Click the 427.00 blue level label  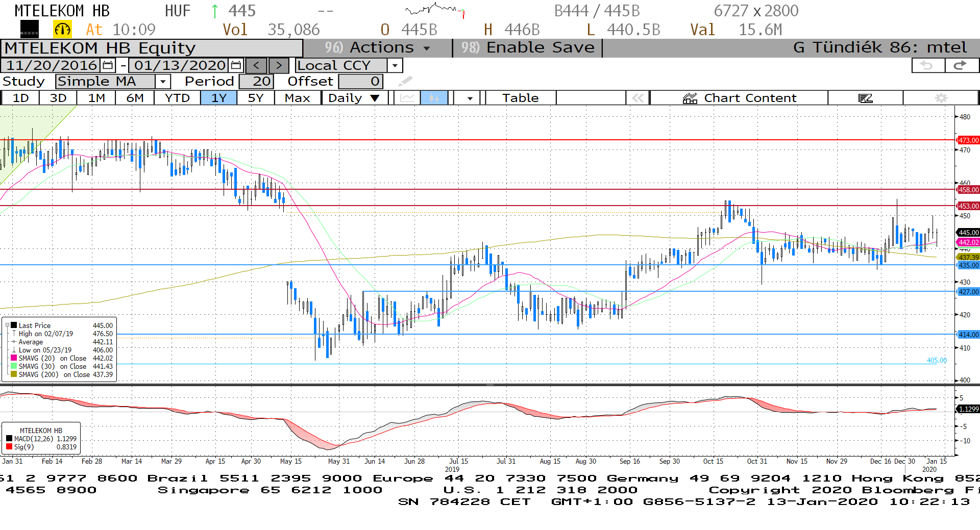tap(968, 292)
